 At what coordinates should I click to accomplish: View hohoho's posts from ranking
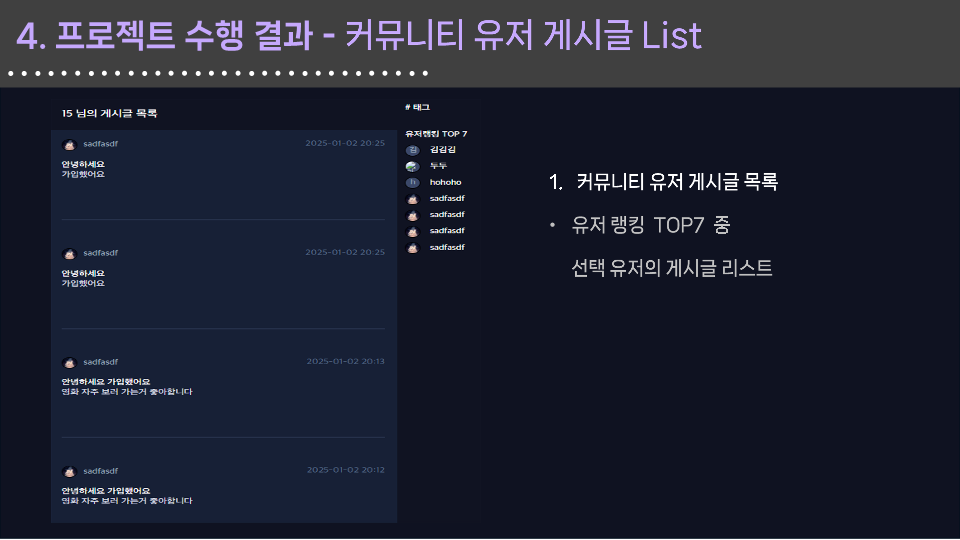click(445, 182)
